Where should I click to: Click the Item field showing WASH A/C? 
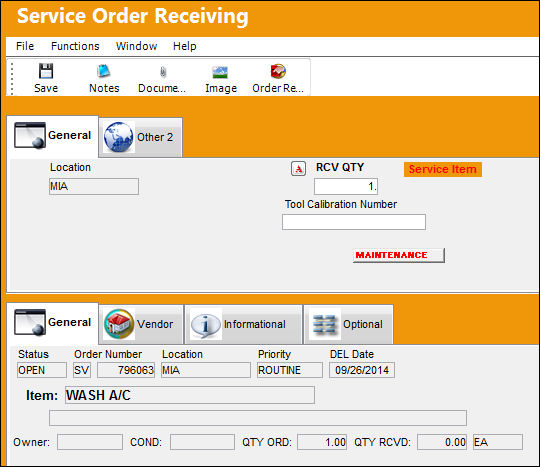click(x=190, y=395)
